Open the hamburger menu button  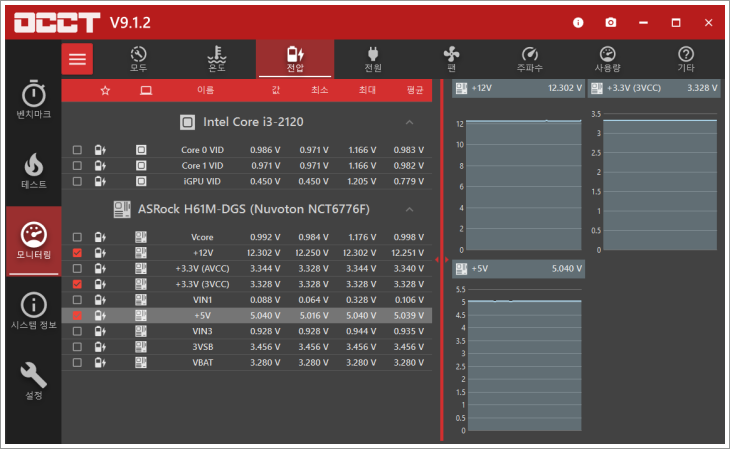click(77, 59)
